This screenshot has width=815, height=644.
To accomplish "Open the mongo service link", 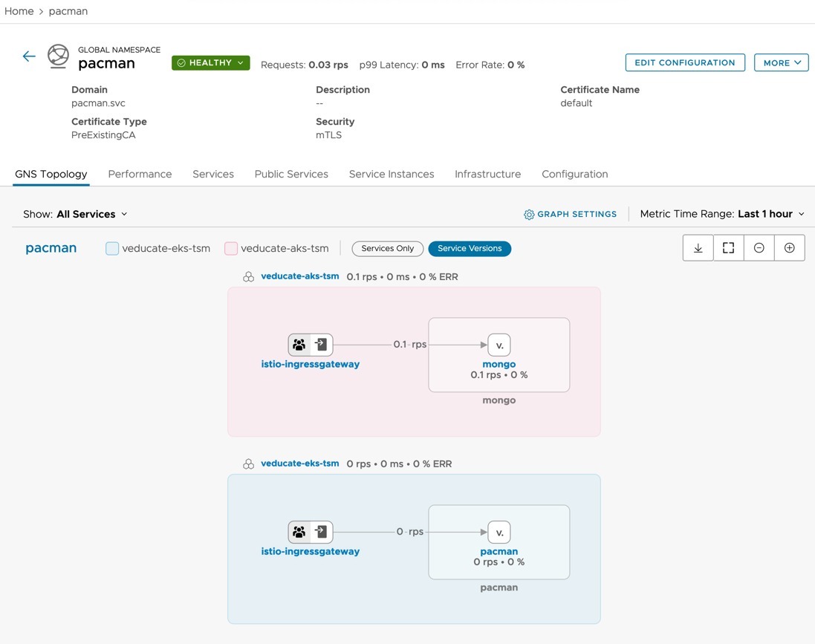I will (x=499, y=365).
